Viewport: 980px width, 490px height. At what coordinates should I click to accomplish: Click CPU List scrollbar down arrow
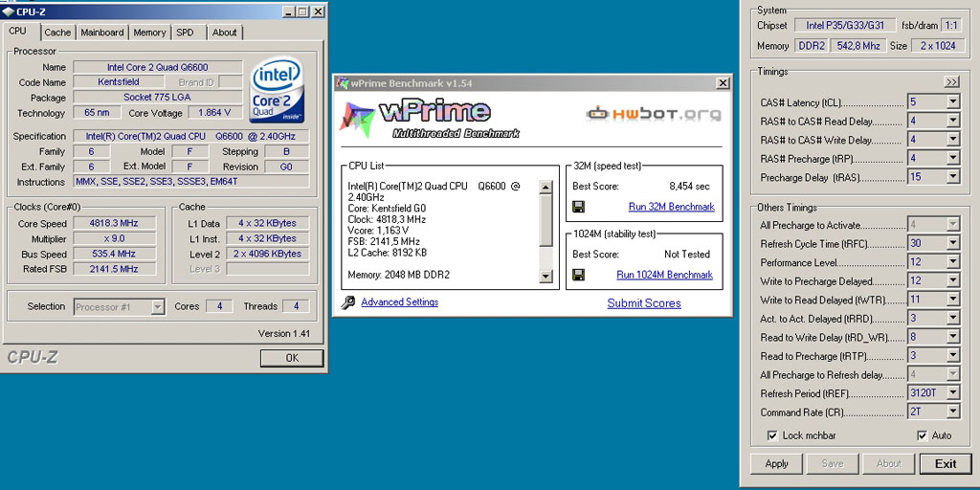[546, 277]
